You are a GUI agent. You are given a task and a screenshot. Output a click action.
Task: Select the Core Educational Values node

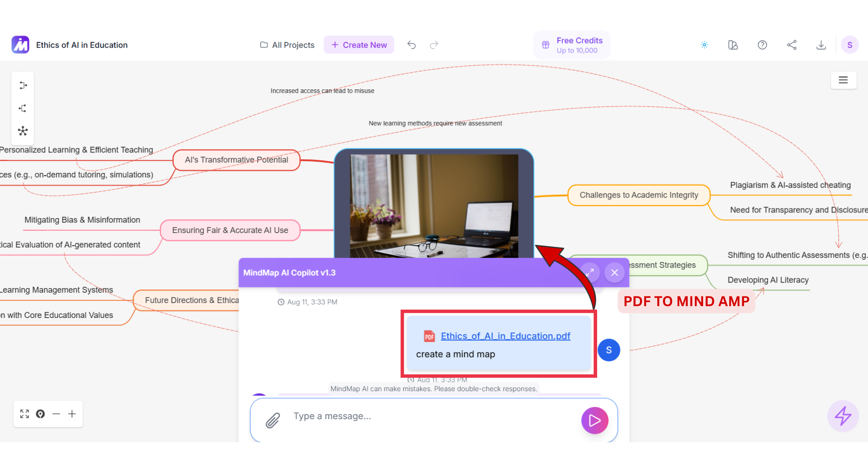[x=57, y=315]
